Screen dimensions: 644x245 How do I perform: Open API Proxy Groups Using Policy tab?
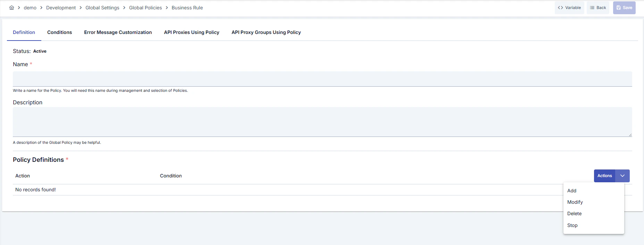click(x=266, y=32)
